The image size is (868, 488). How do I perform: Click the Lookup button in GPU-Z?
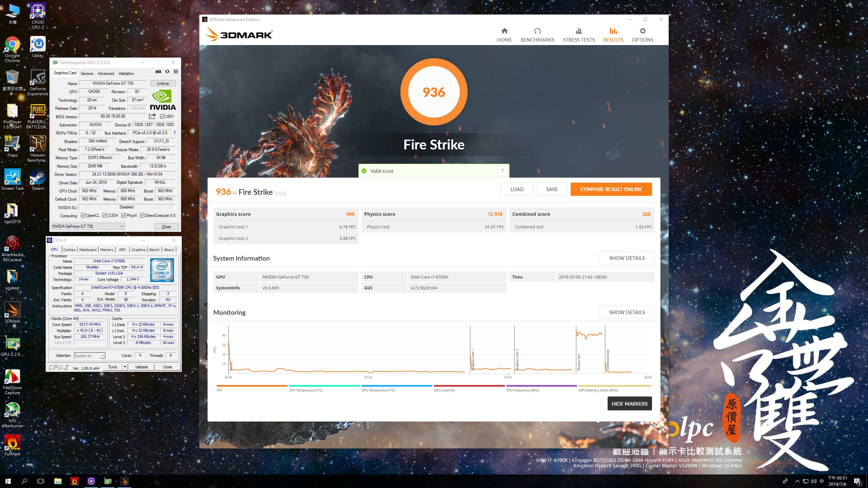click(163, 83)
